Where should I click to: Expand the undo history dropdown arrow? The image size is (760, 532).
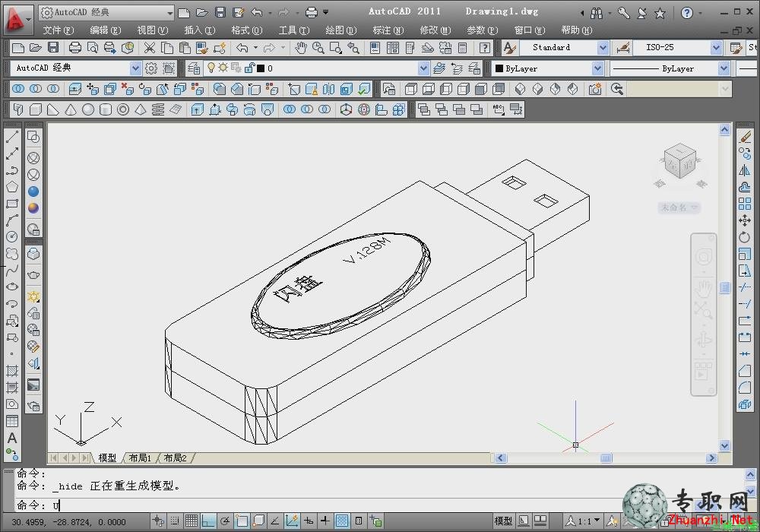pyautogui.click(x=255, y=47)
